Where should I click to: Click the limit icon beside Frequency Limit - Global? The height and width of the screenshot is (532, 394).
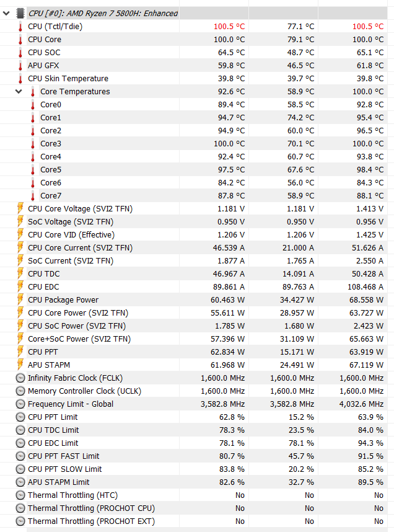20,404
